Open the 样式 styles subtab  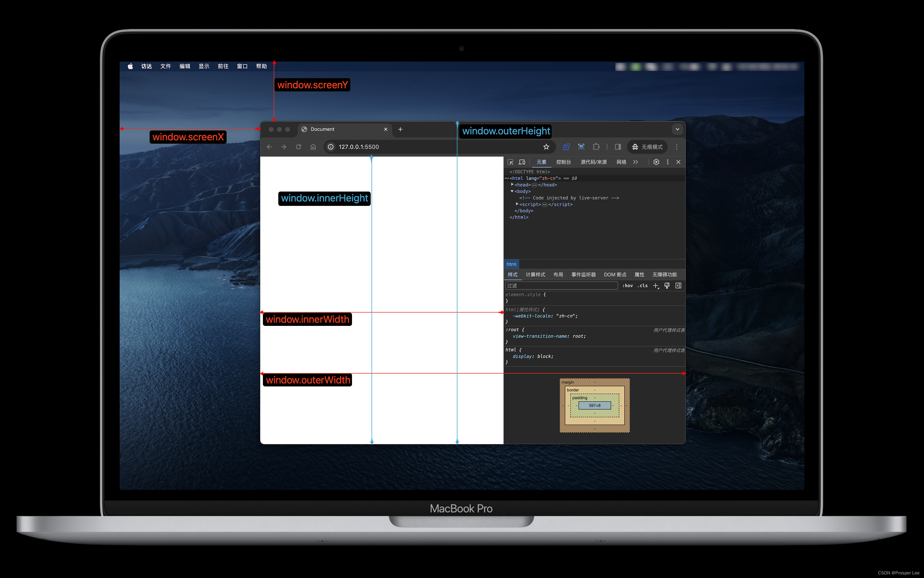click(x=512, y=274)
